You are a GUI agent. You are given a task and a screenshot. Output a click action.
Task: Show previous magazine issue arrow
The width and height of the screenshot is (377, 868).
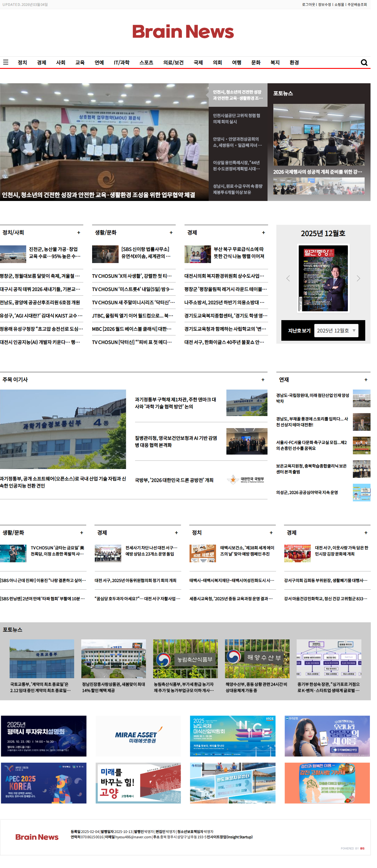point(293,283)
